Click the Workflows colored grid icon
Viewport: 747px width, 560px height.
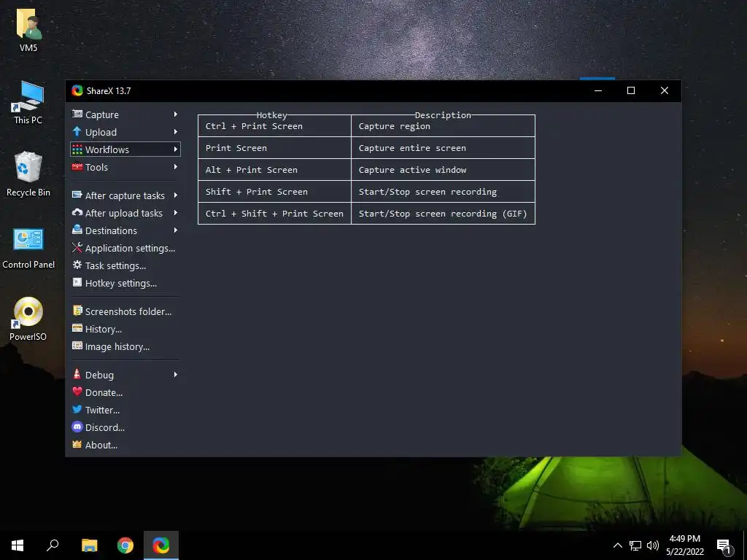pyautogui.click(x=77, y=149)
